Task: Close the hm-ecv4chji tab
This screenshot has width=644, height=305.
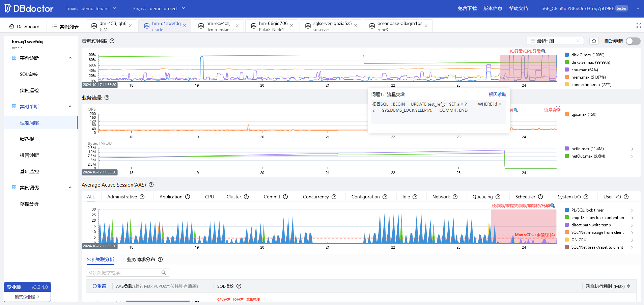Action: click(237, 26)
